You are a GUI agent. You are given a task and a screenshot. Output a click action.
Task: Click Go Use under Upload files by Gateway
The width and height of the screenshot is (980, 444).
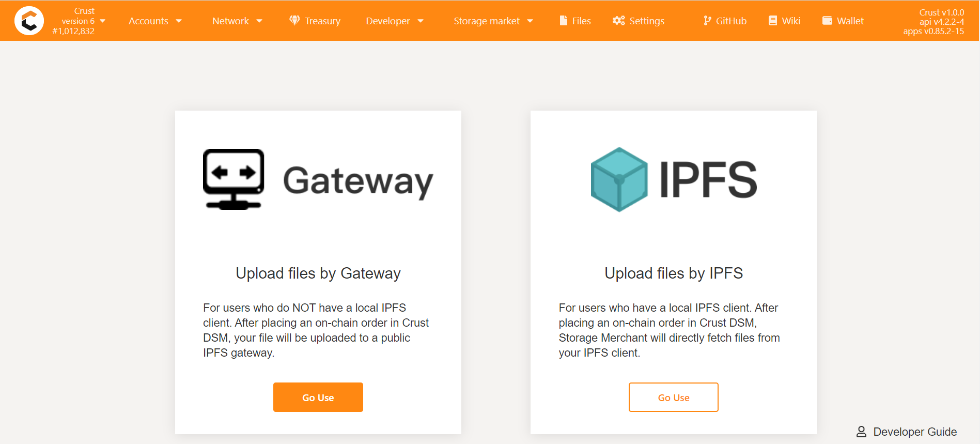click(x=318, y=397)
